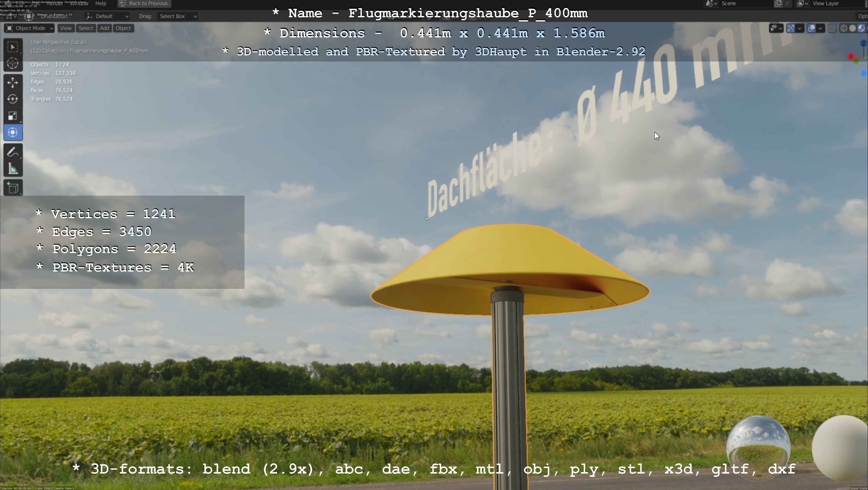Click the Collection Flugmarkierungshaube_P_400mm label
Screen dimensions: 868x490
point(89,51)
